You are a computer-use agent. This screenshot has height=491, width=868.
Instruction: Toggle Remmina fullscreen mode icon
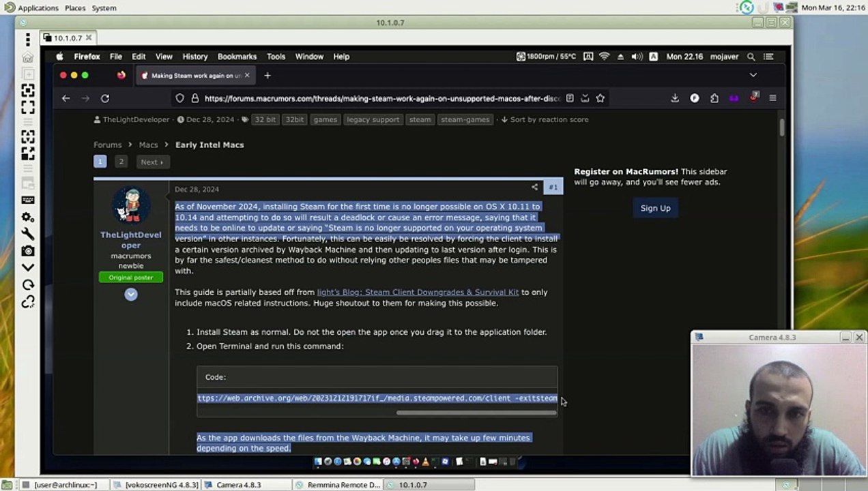28,107
